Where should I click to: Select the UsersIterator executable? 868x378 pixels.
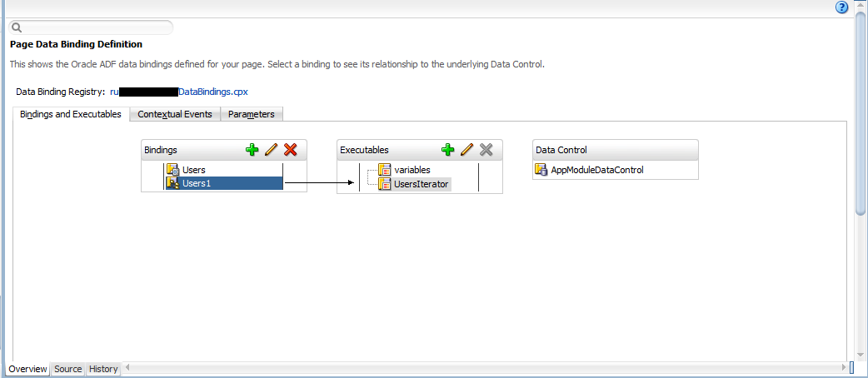pos(421,184)
